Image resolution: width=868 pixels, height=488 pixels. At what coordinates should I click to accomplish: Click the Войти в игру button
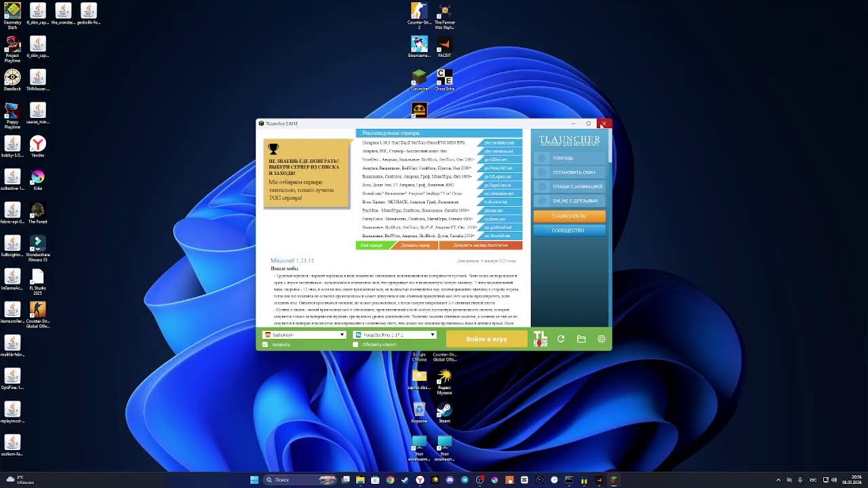pyautogui.click(x=486, y=339)
